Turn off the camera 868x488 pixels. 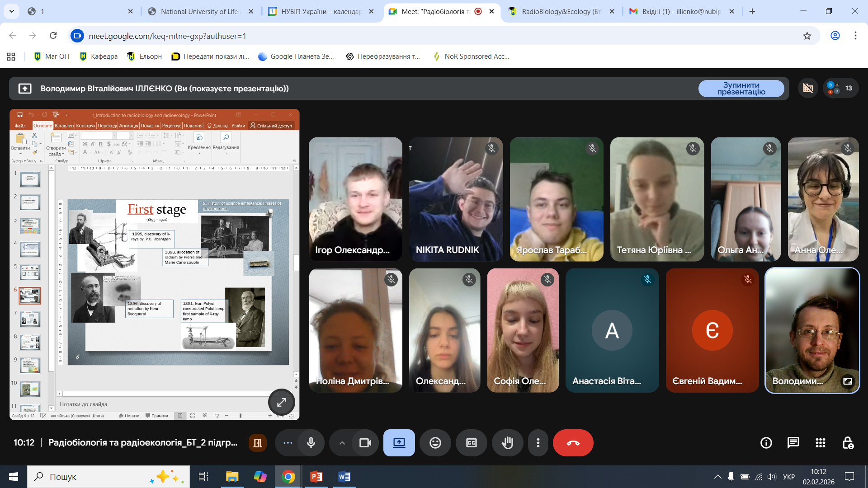click(365, 443)
